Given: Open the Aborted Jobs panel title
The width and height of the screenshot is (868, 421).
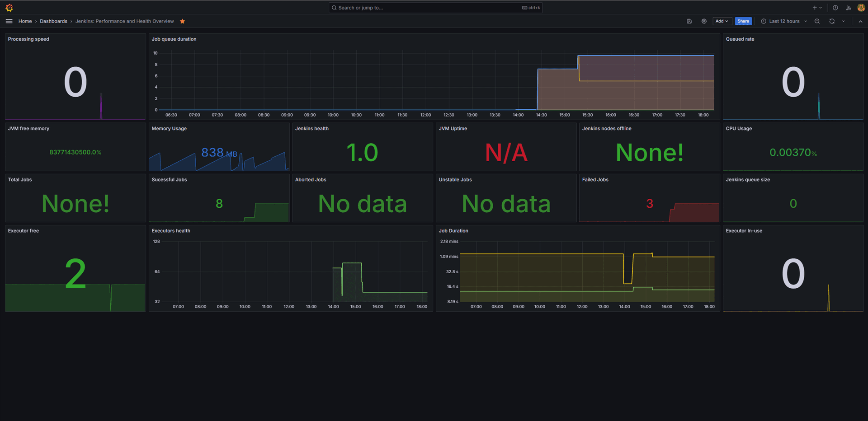Looking at the screenshot, I should [311, 180].
